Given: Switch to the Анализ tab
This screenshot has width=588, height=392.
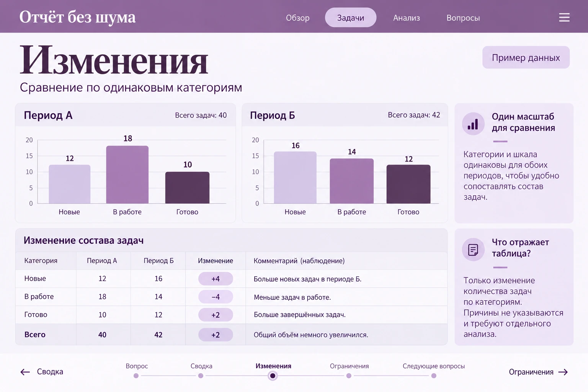Looking at the screenshot, I should 407,18.
